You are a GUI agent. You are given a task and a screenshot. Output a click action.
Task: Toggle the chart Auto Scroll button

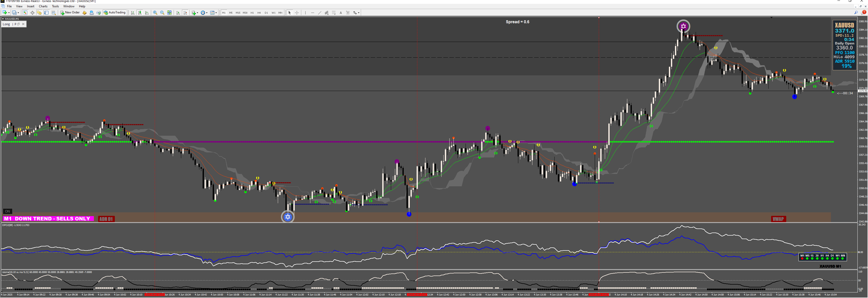pos(178,13)
